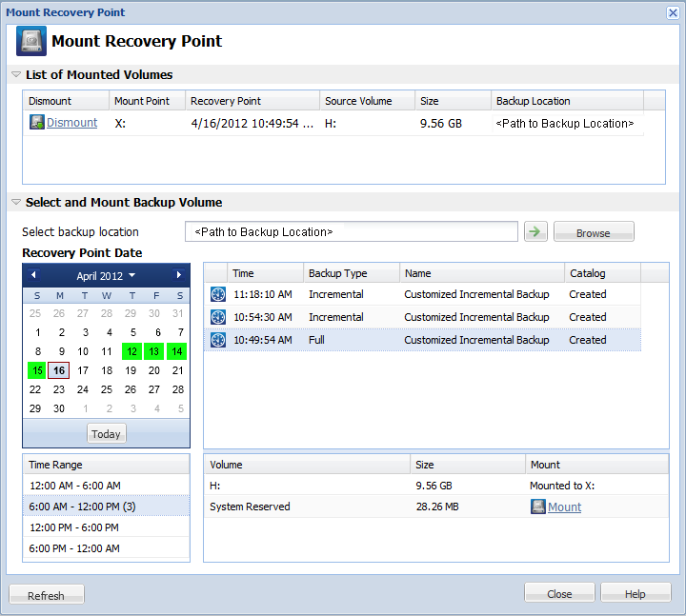Image resolution: width=686 pixels, height=616 pixels.
Task: Sort the list by Backup Type column
Action: tap(351, 273)
